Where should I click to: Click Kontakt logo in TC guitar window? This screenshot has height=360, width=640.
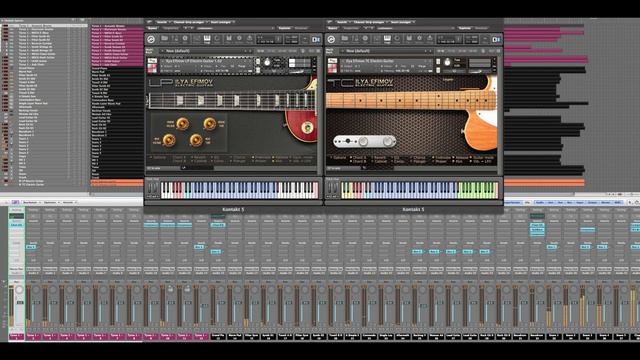[331, 39]
